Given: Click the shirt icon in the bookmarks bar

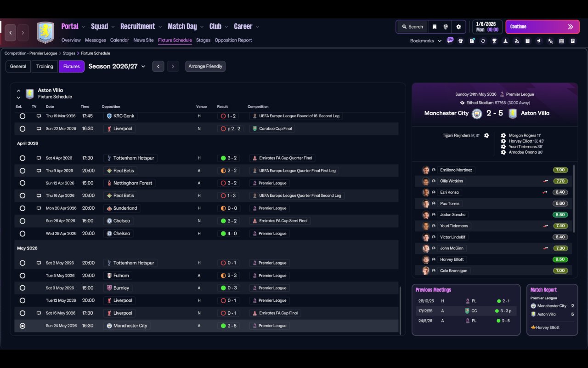Looking at the screenshot, I should 461,41.
